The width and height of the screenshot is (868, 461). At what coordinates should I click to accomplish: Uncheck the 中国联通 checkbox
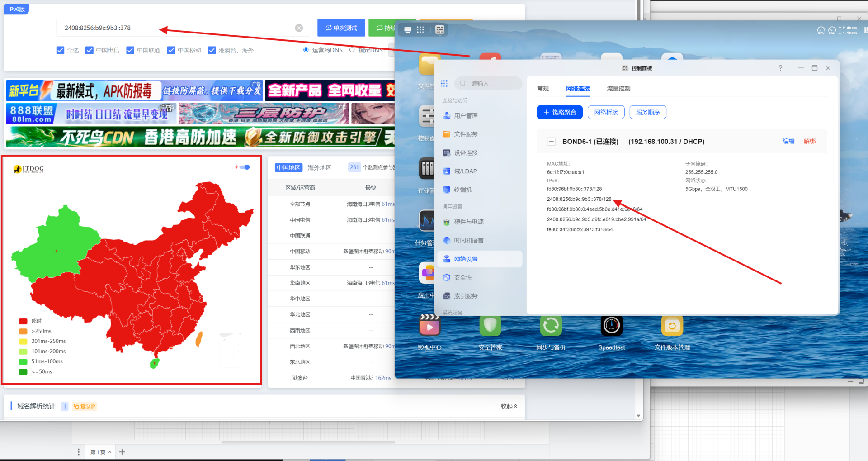(130, 50)
